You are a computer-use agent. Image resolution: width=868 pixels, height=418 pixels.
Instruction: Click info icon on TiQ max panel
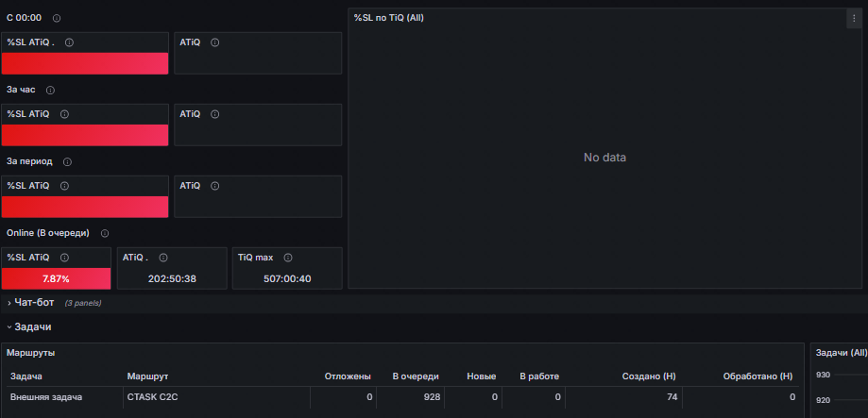click(x=288, y=258)
